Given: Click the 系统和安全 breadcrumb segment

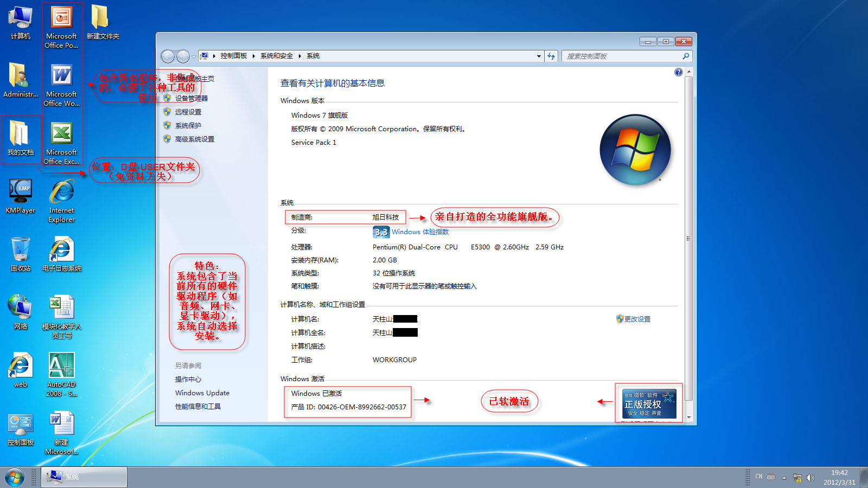Looking at the screenshot, I should (276, 56).
